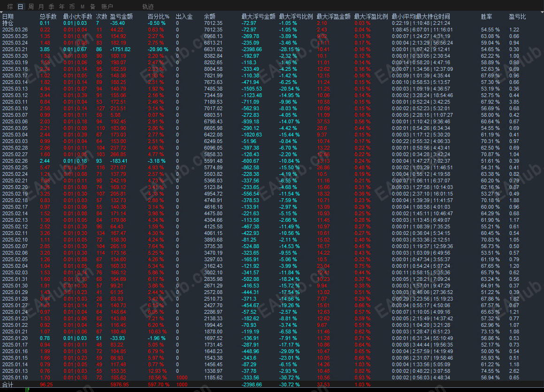Click the 盈亏比 column header
544x392 pixels.
(518, 16)
